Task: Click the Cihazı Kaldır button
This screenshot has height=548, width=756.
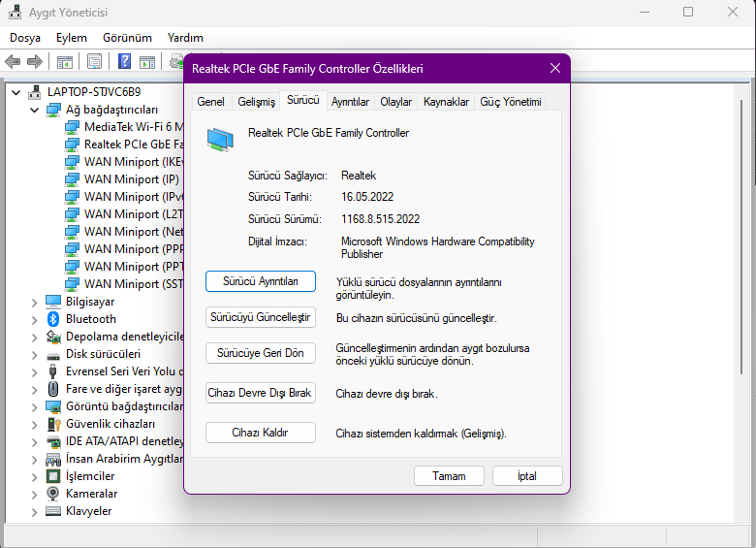Action: [x=261, y=433]
